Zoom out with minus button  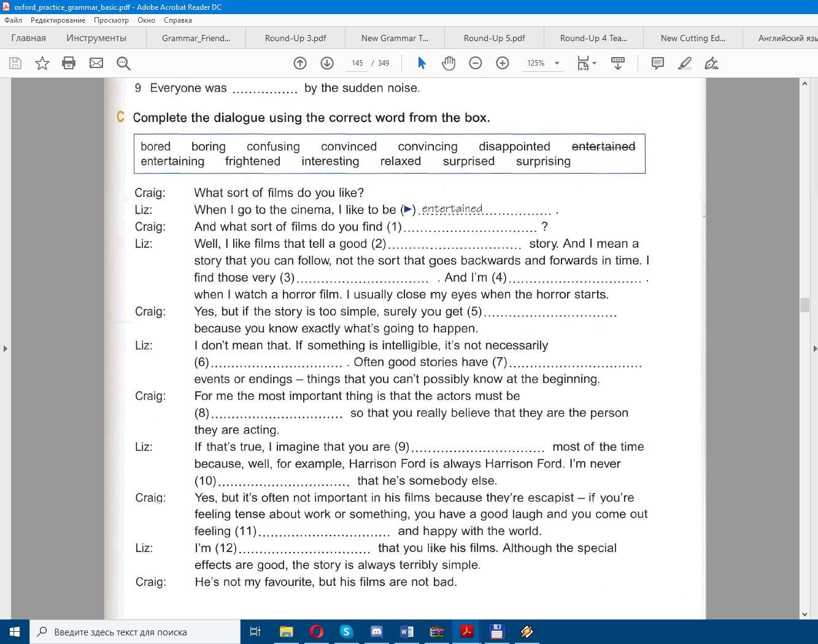point(476,63)
